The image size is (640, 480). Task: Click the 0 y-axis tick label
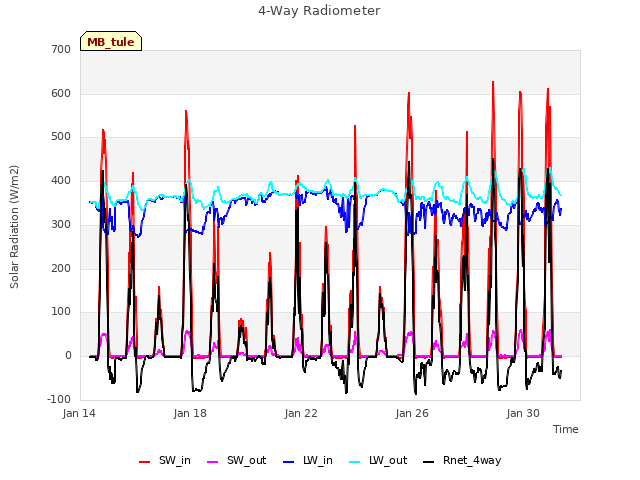point(68,356)
